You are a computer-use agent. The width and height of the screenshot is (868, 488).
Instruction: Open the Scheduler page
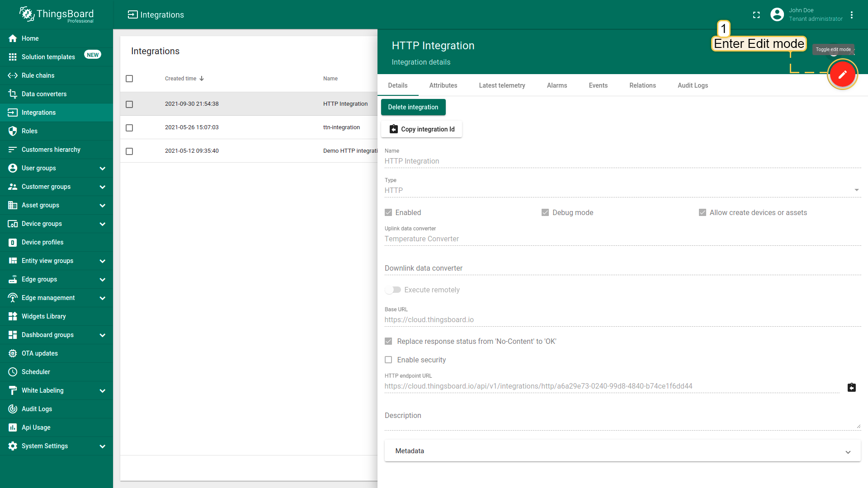pyautogui.click(x=36, y=372)
